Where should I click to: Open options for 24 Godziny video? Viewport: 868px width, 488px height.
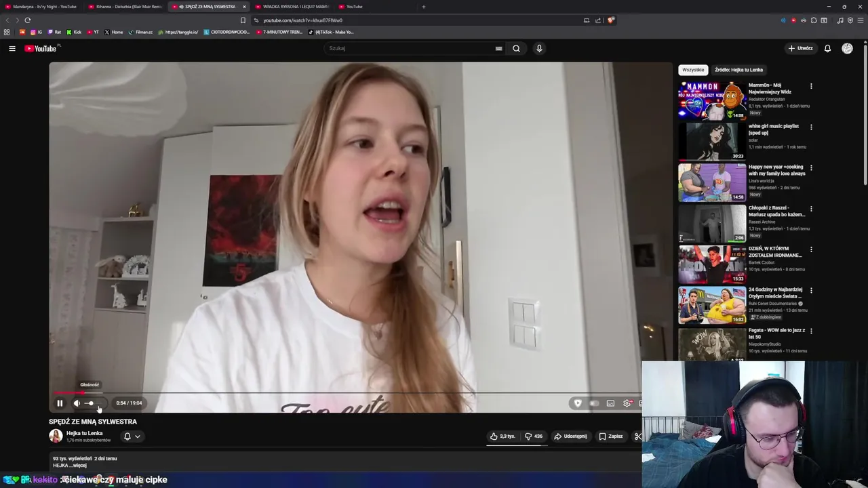tap(811, 290)
